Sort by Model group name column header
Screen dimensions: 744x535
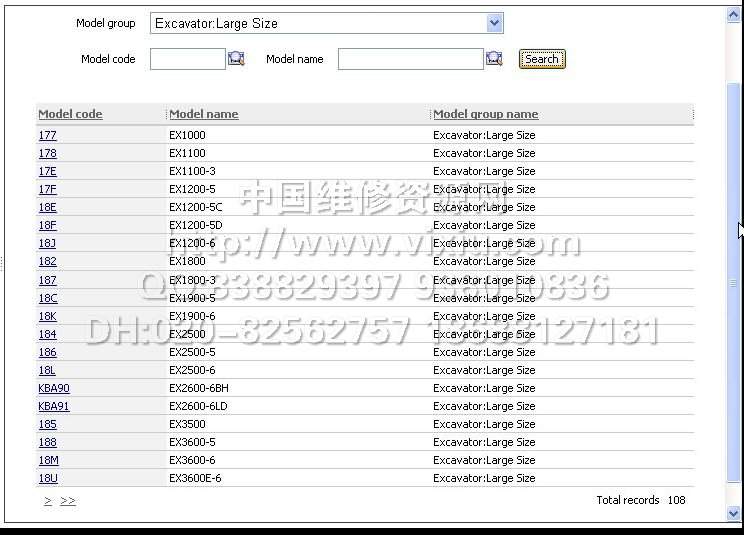[485, 114]
